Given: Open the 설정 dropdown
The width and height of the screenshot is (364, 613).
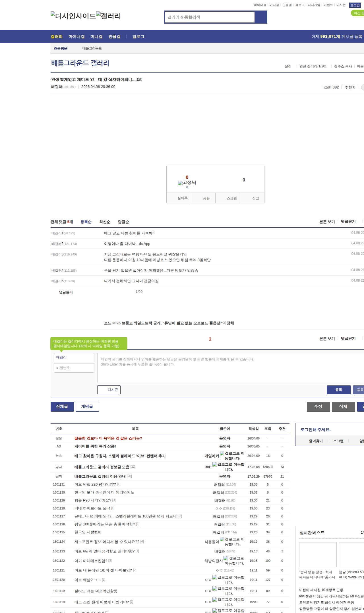Looking at the screenshot, I should click(288, 66).
